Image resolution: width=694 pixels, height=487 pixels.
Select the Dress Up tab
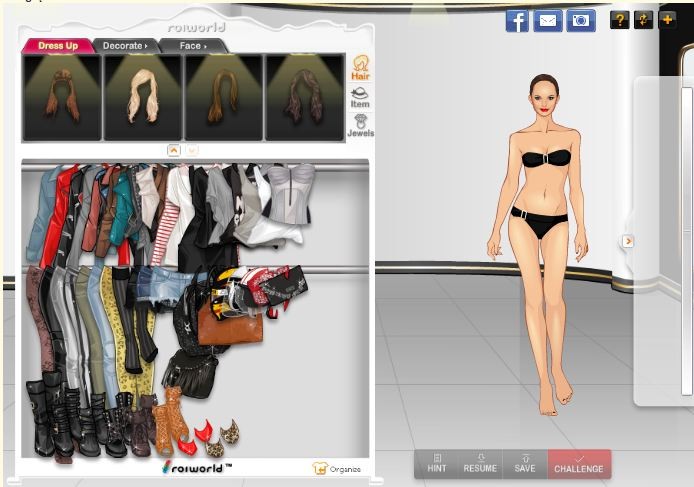point(57,46)
